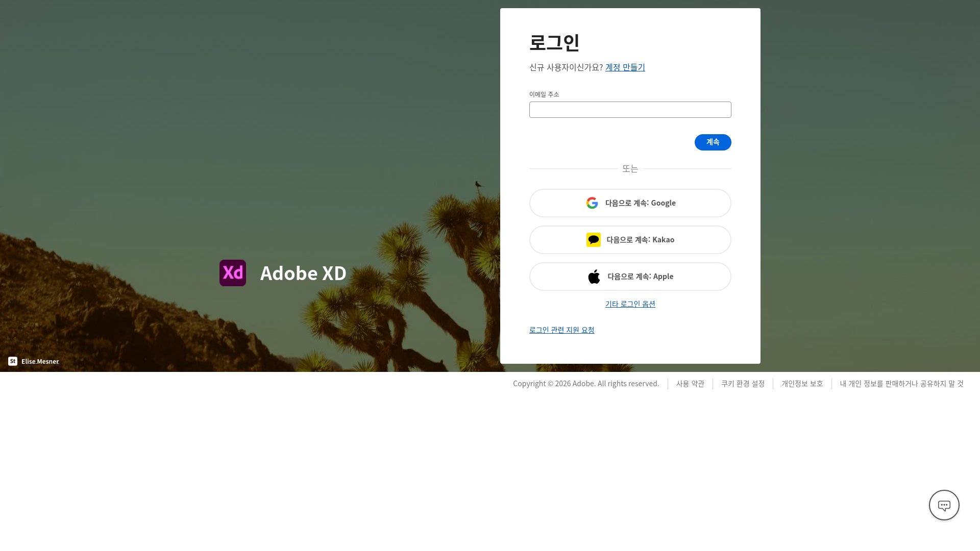This screenshot has height=551, width=980.
Task: Open the 쿠키 환경 설정 footer link
Action: click(x=743, y=384)
